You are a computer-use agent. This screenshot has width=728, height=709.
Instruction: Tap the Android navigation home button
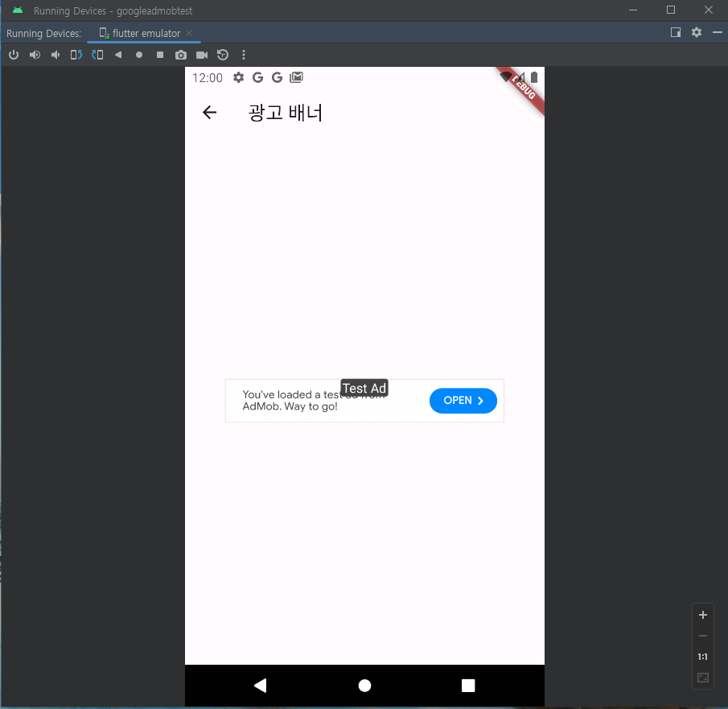click(365, 686)
